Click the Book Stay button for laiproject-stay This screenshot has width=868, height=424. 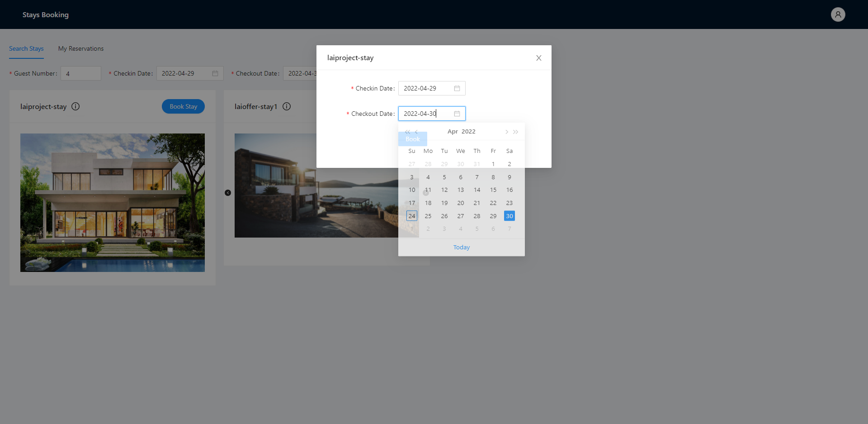coord(183,106)
